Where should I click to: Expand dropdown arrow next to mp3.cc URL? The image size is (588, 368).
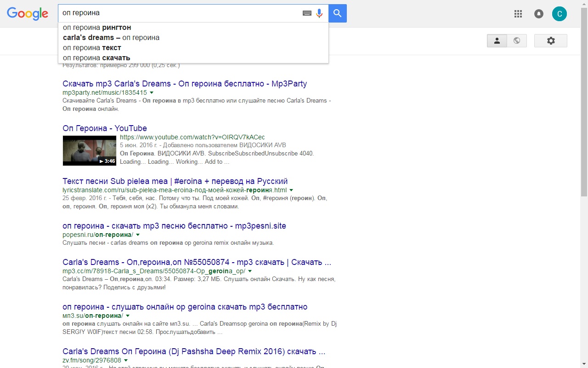click(250, 271)
